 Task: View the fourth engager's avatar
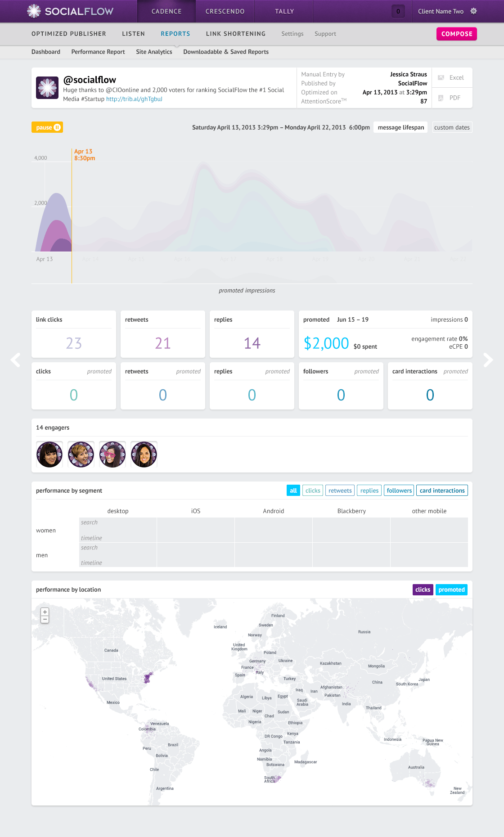click(144, 454)
